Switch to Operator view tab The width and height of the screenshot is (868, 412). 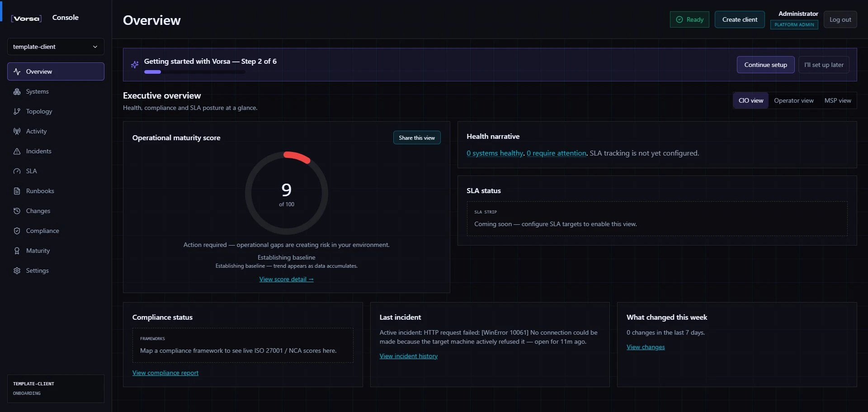793,100
